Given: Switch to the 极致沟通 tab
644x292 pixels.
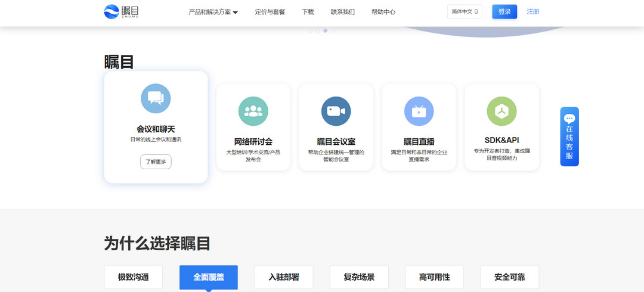Looking at the screenshot, I should [x=133, y=277].
